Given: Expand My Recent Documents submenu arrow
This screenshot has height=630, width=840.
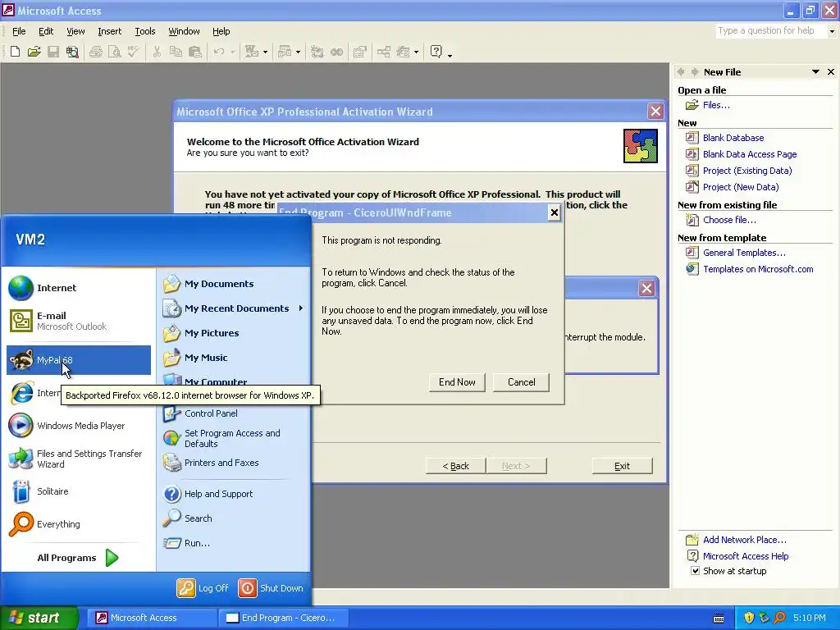Looking at the screenshot, I should point(301,308).
